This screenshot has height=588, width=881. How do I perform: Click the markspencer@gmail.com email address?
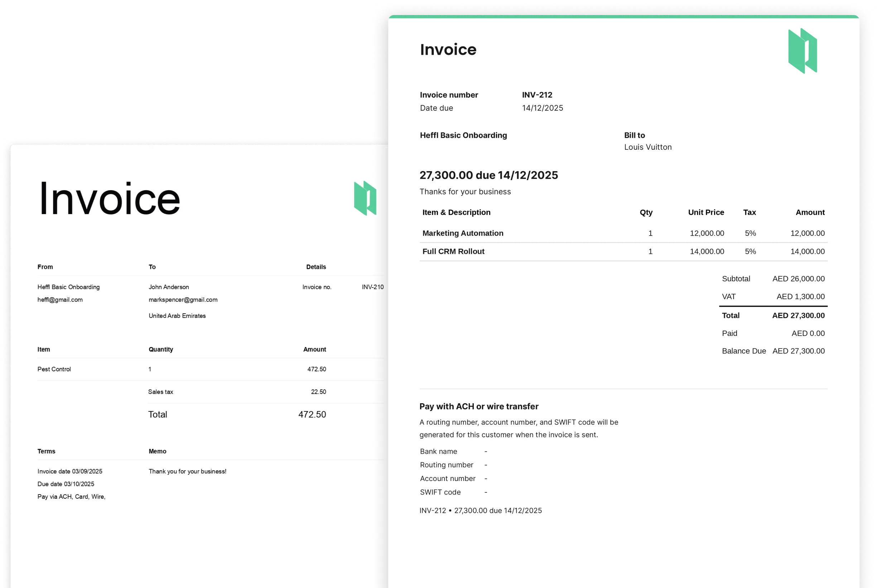[x=183, y=300]
